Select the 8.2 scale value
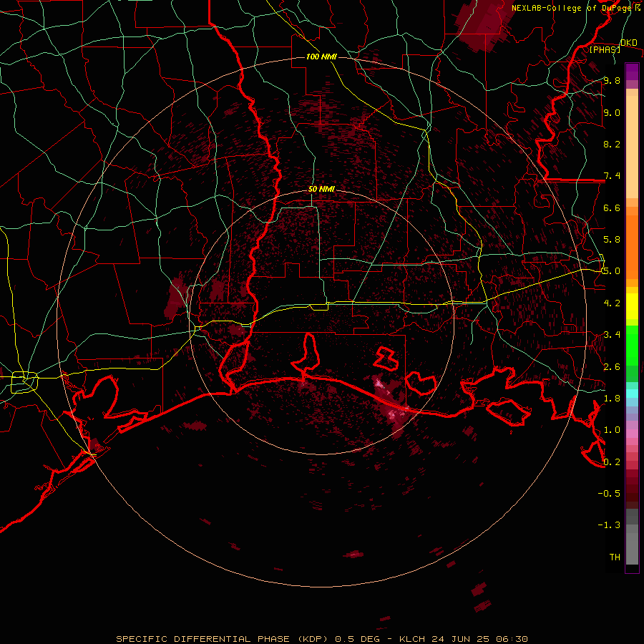The width and height of the screenshot is (644, 644). point(612,145)
